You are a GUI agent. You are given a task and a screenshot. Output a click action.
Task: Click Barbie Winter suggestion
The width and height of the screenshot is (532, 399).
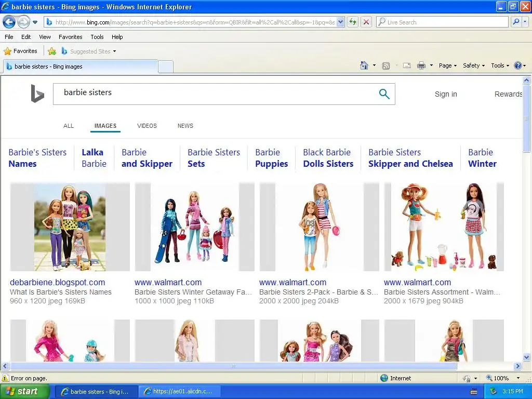click(x=482, y=158)
